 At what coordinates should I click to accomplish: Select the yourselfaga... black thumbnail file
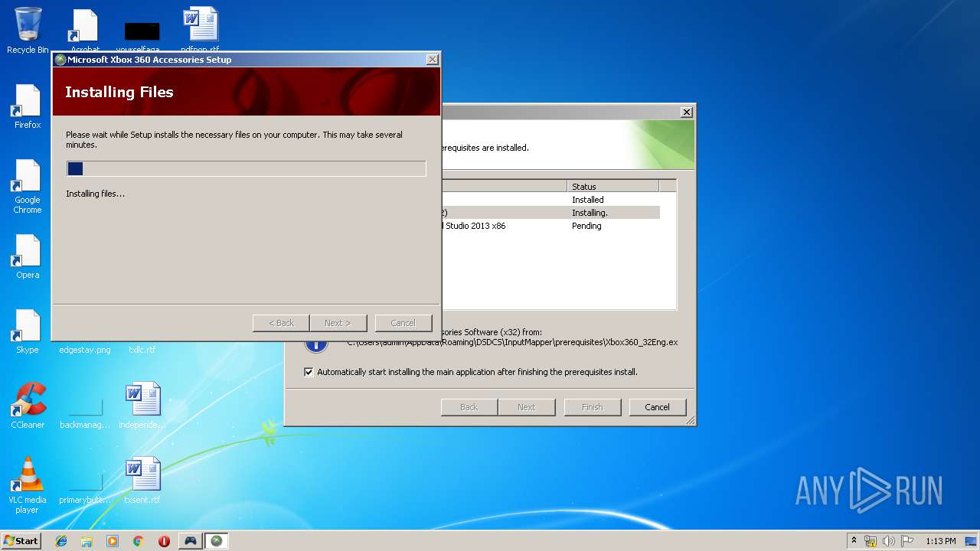tap(142, 37)
